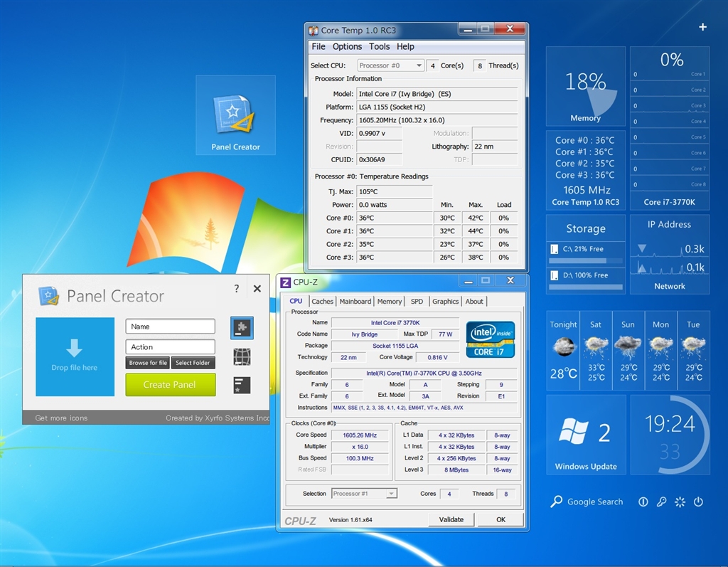Switch to the Mainboard tab in CPU-Z
Screen dimensions: 728x567
(355, 302)
